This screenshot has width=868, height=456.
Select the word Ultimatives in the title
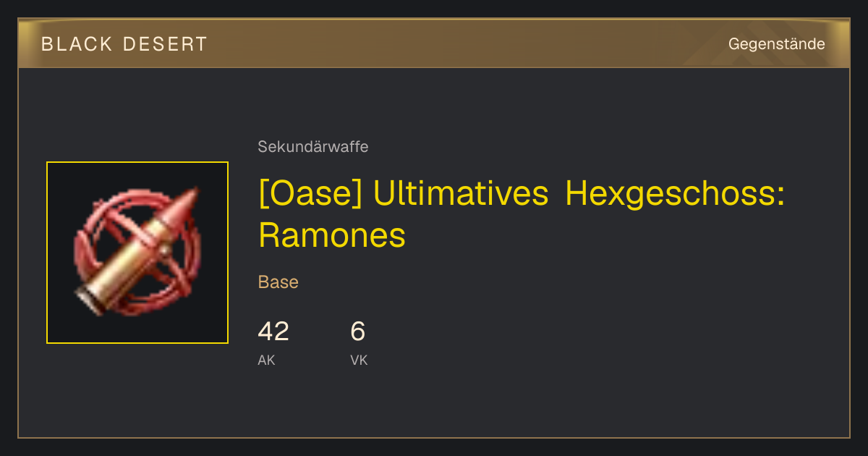pos(461,194)
